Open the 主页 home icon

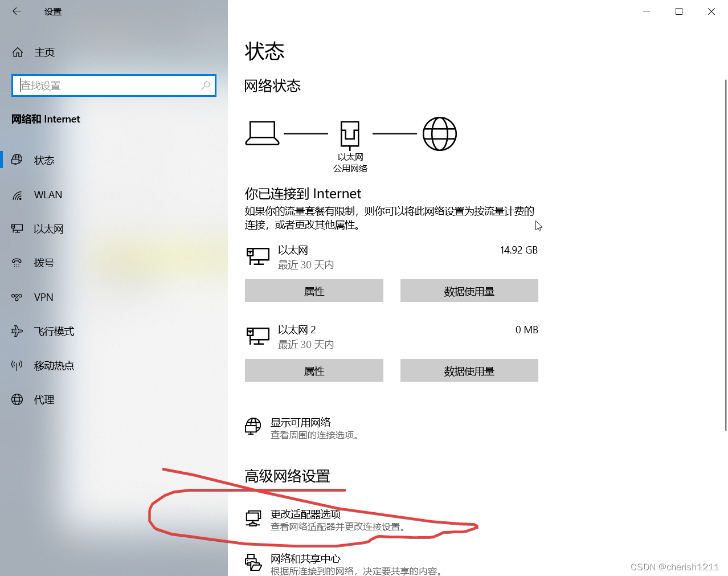pos(18,52)
